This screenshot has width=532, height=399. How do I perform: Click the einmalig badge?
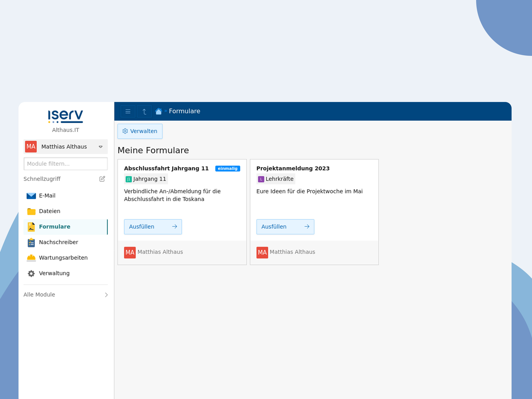[x=227, y=169]
